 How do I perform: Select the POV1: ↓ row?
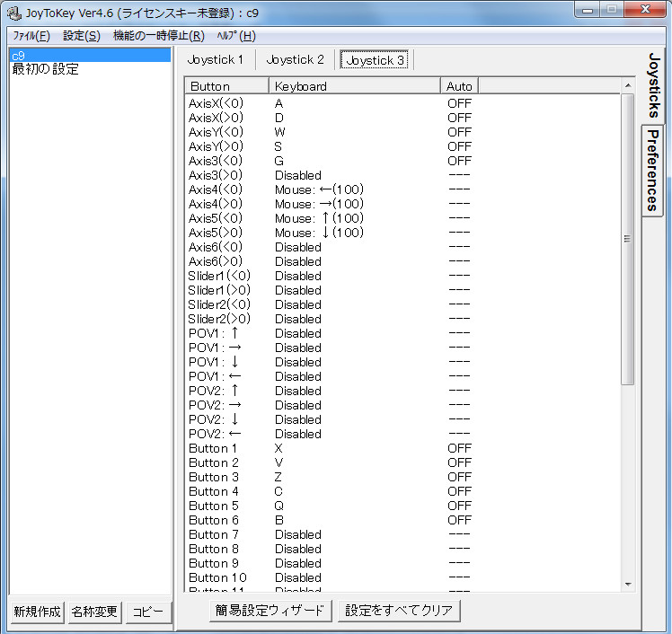tap(402, 362)
